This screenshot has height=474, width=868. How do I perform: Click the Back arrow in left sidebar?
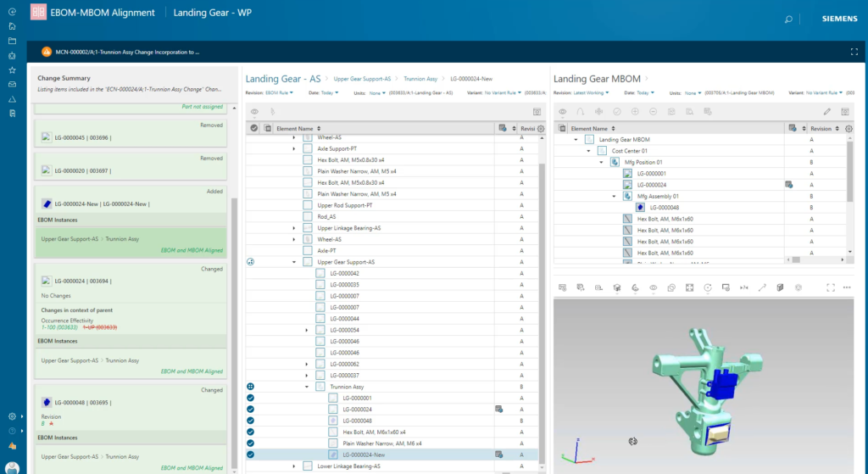point(12,11)
